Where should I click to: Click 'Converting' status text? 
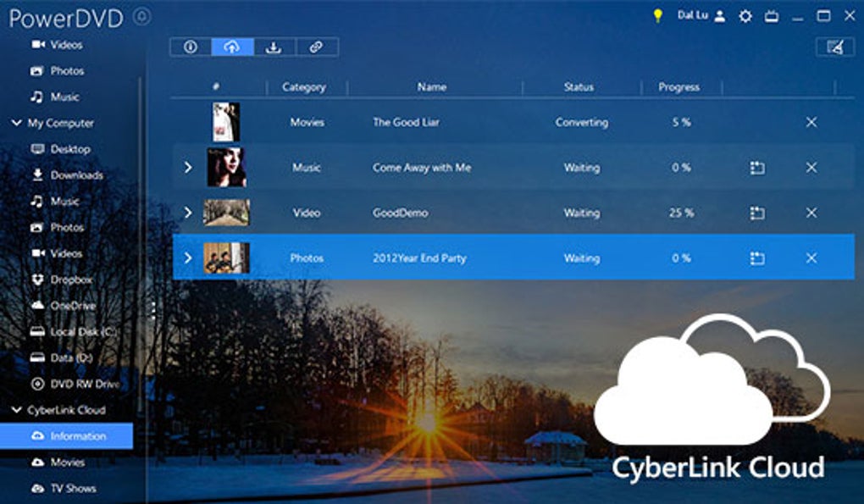tap(582, 122)
